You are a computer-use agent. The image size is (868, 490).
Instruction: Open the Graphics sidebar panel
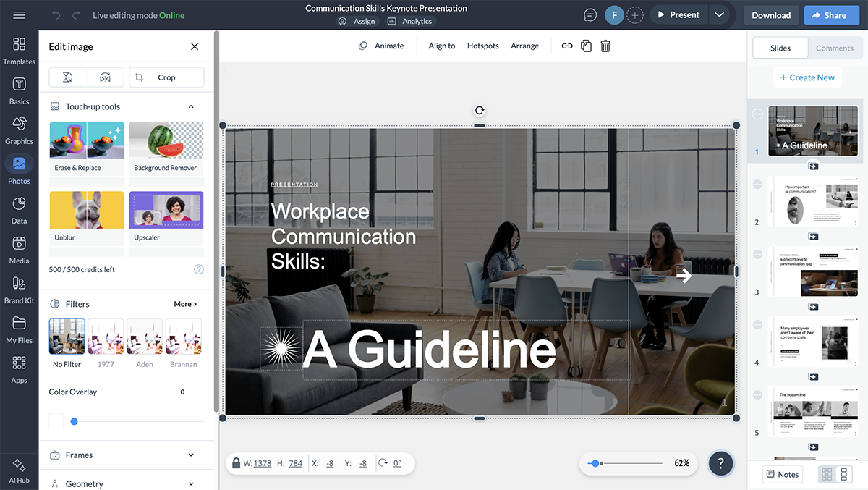coord(19,130)
